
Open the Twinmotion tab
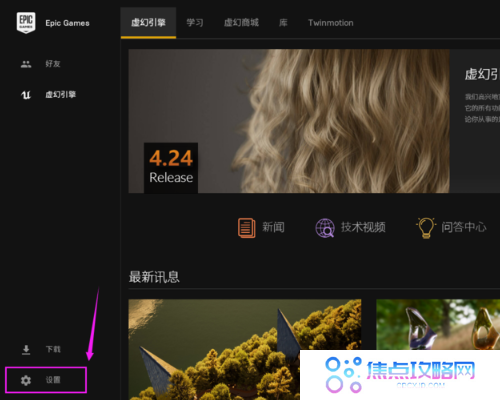pyautogui.click(x=330, y=23)
